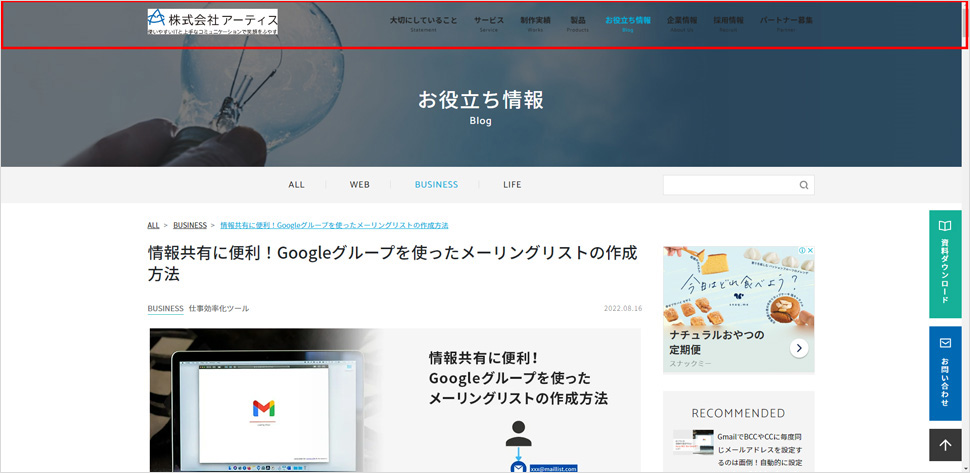This screenshot has width=970, height=473.
Task: Click the お役立ち情報 Blog banner title
Action: click(x=481, y=106)
